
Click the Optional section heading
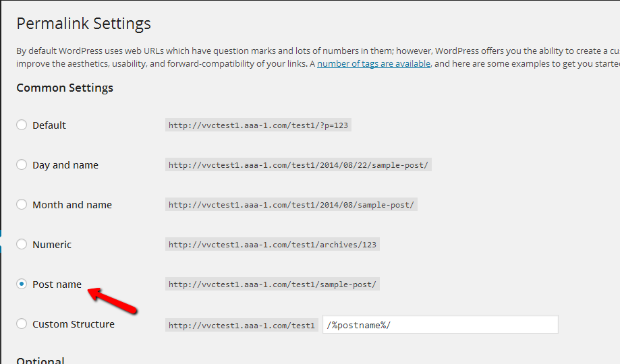(x=40, y=360)
